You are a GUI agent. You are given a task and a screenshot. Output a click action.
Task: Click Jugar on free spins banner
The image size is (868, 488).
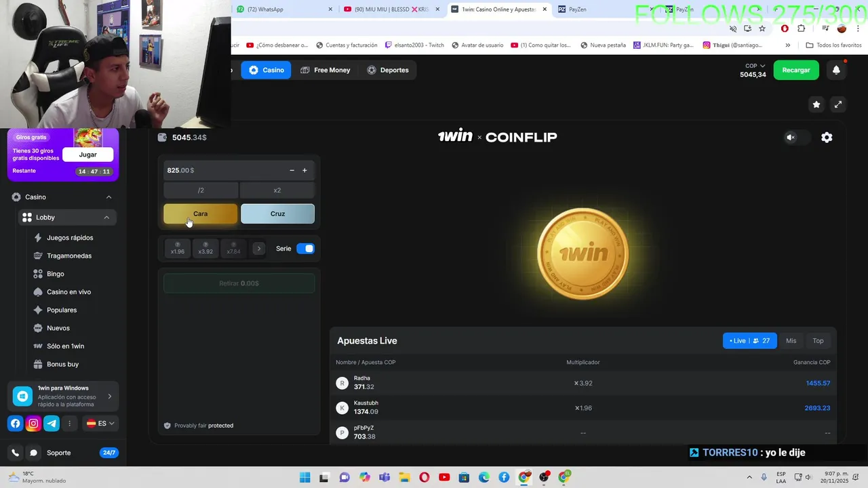click(87, 155)
